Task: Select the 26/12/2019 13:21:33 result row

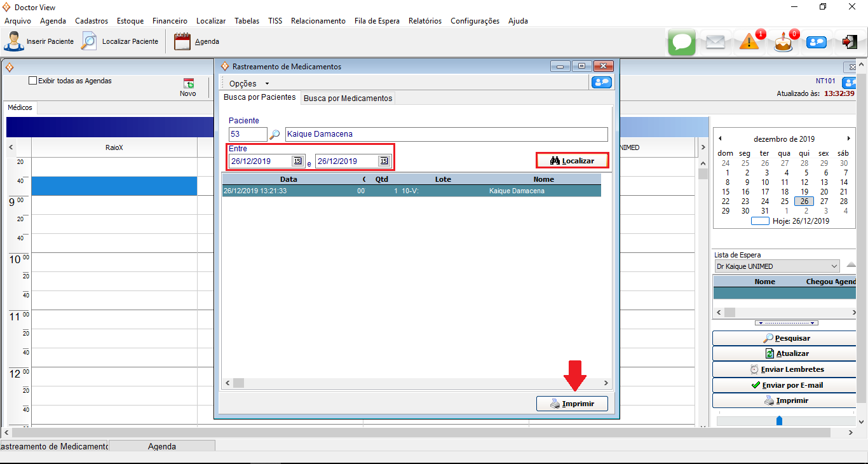Action: [411, 191]
